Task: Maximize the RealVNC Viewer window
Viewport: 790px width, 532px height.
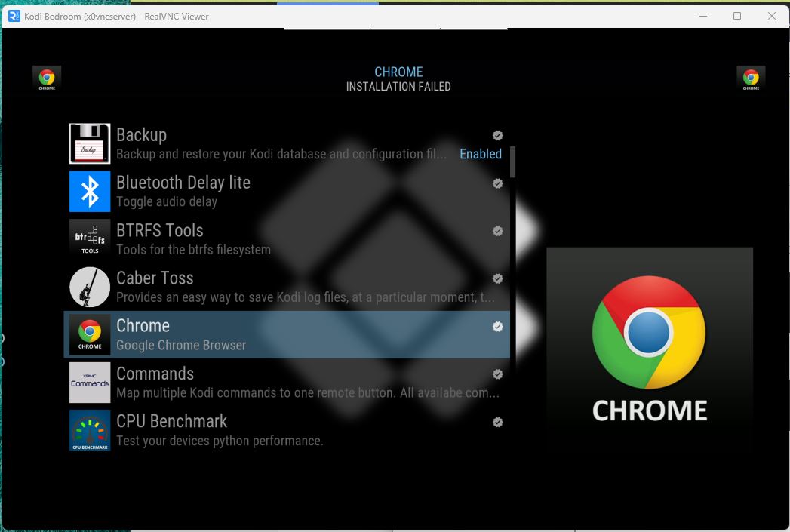Action: [737, 16]
